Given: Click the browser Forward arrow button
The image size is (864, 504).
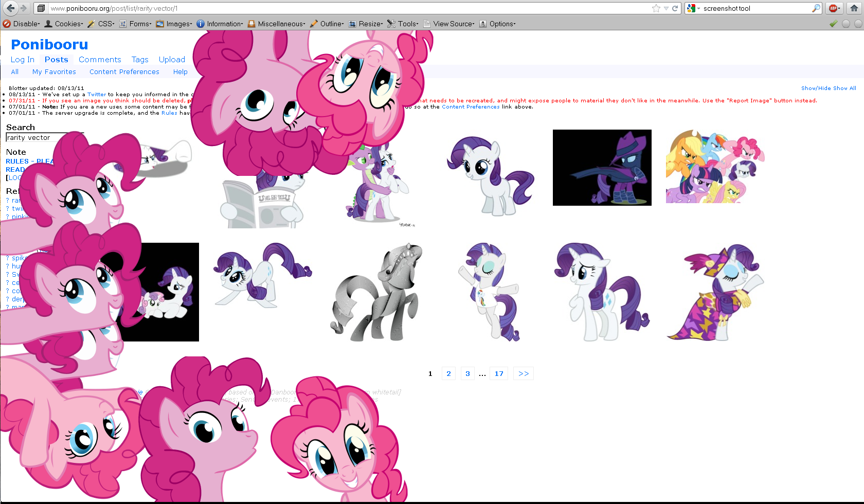Looking at the screenshot, I should tap(24, 8).
